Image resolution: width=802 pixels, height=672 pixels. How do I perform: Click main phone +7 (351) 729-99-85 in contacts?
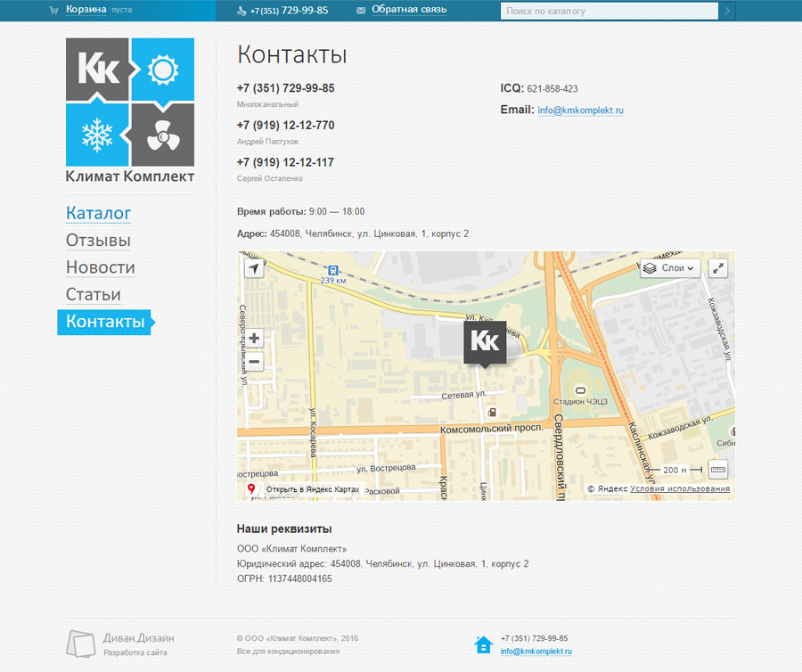(285, 88)
